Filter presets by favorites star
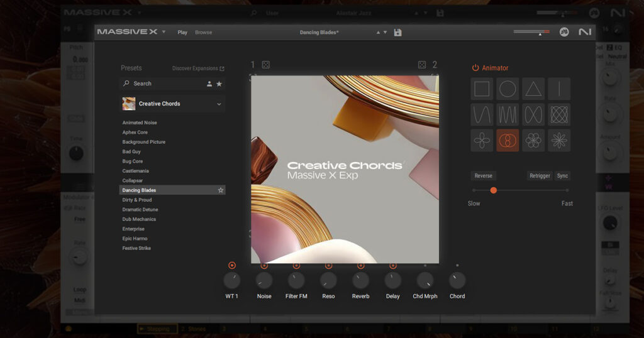 click(219, 84)
